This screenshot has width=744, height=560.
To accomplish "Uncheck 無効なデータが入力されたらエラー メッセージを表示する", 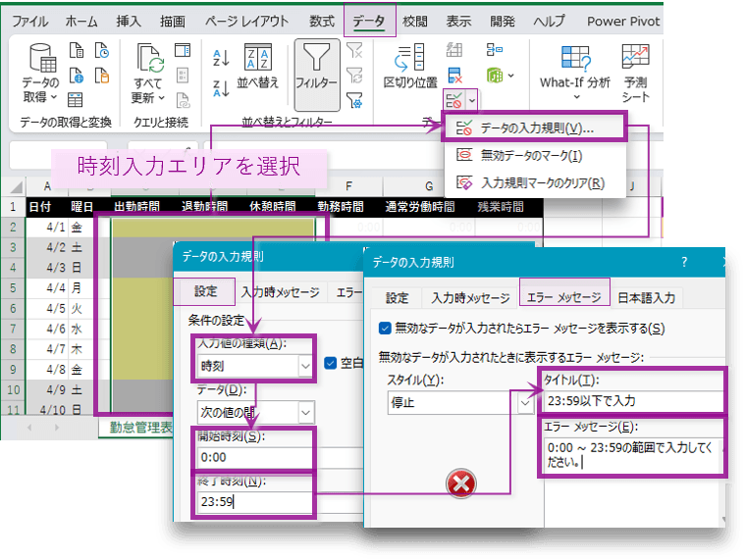I will [385, 329].
